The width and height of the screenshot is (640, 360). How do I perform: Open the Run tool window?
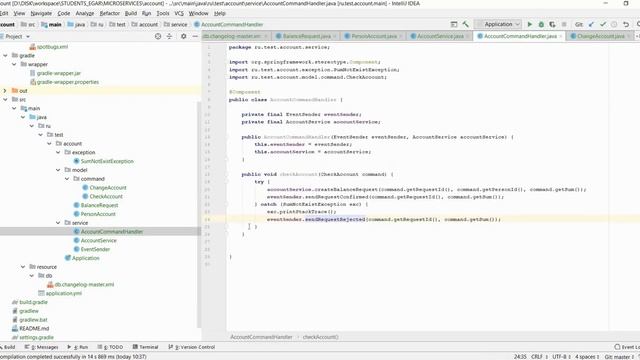coord(78,347)
